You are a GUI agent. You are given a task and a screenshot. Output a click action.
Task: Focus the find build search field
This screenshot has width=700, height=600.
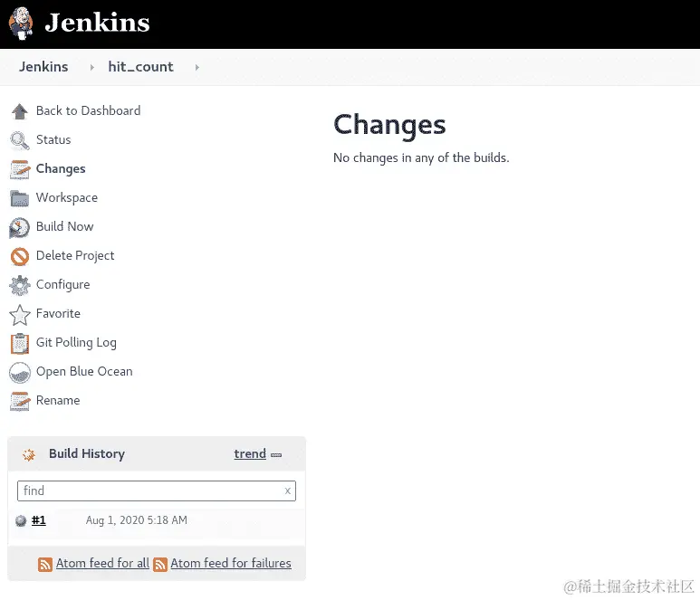click(x=157, y=490)
